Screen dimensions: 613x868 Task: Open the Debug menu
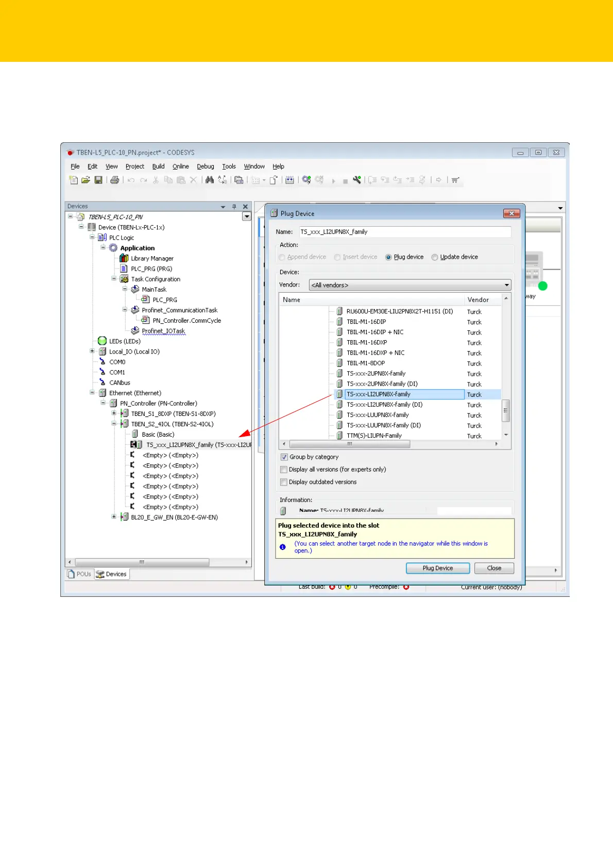click(x=206, y=166)
